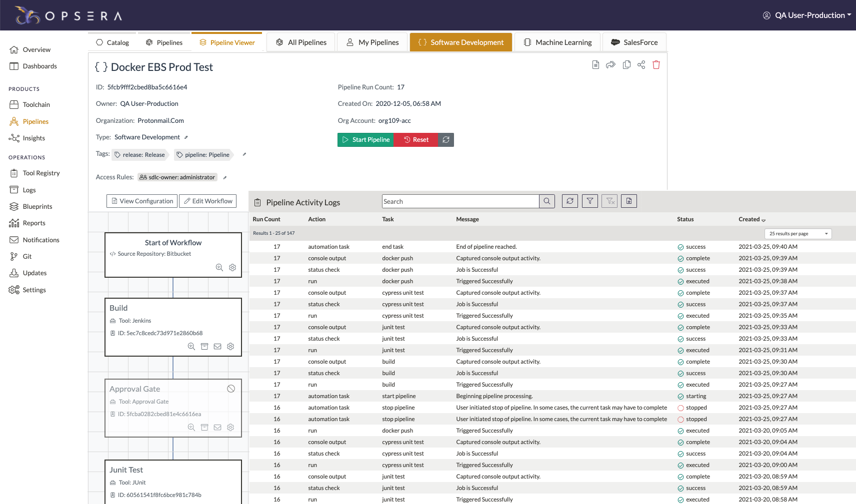Viewport: 856px width, 504px height.
Task: Duplicate pipeline with the copy icon
Action: [x=626, y=65]
